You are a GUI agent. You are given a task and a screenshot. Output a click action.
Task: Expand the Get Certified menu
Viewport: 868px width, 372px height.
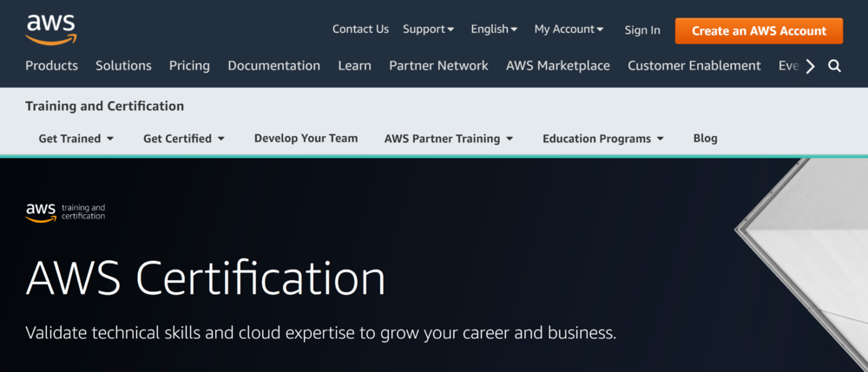183,139
